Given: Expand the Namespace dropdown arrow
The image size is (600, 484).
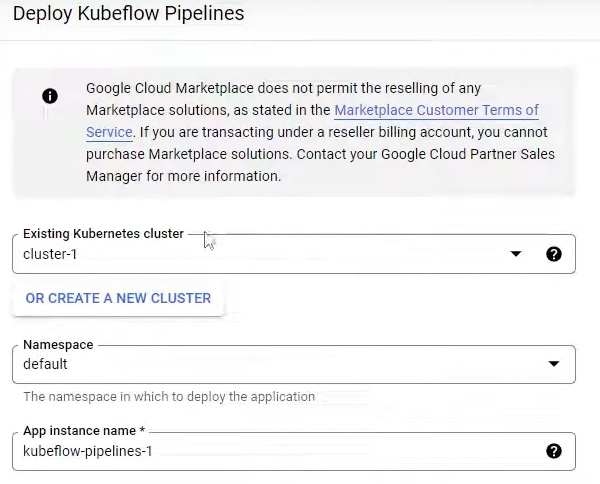Looking at the screenshot, I should 554,364.
